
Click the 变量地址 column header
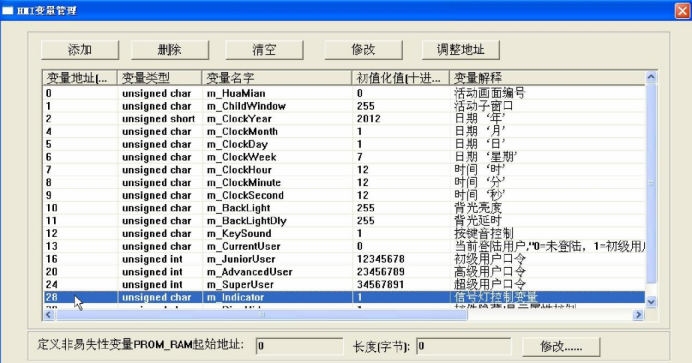click(x=80, y=78)
